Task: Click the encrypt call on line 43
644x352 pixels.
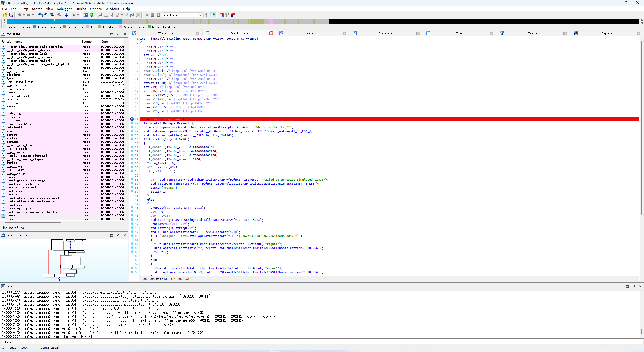Action: tap(157, 208)
